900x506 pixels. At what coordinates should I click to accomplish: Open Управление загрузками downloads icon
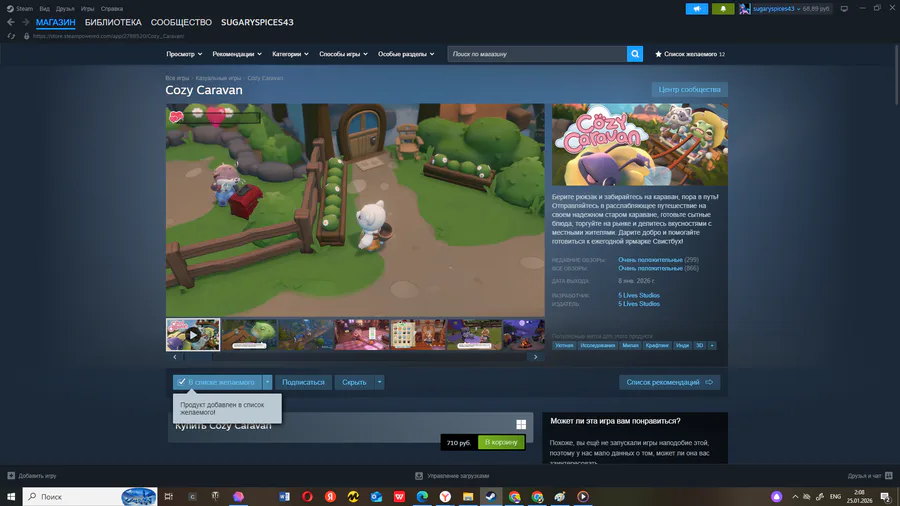pos(419,476)
